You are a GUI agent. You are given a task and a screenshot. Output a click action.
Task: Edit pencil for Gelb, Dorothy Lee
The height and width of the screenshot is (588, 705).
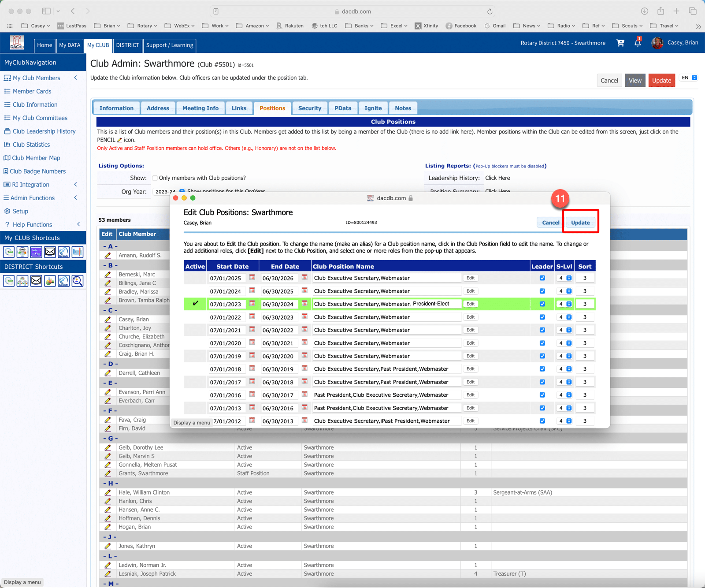click(x=108, y=447)
